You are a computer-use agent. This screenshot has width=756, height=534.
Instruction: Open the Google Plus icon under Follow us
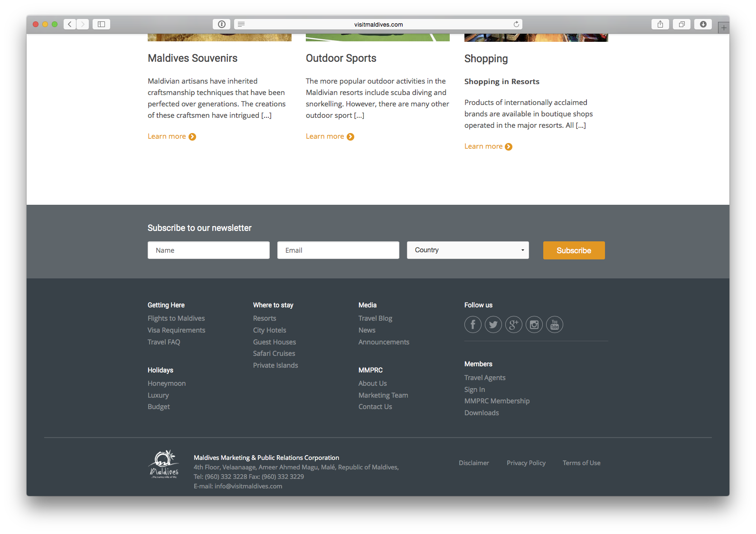click(x=514, y=324)
